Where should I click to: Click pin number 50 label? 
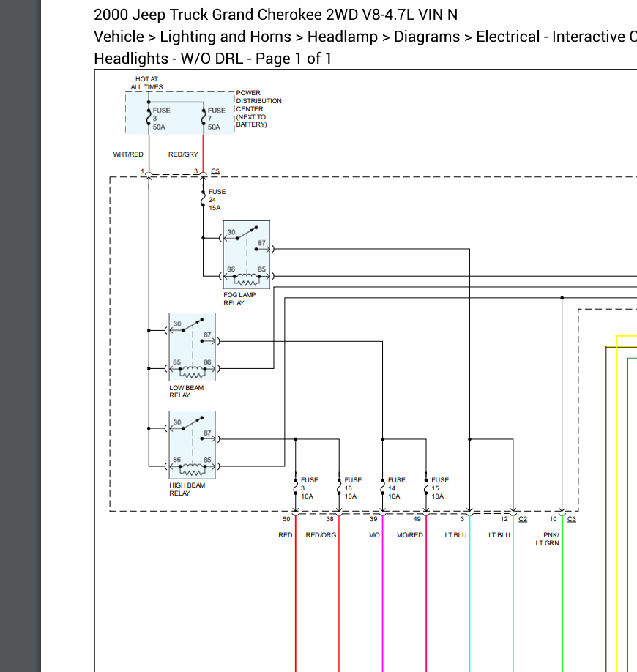point(286,519)
